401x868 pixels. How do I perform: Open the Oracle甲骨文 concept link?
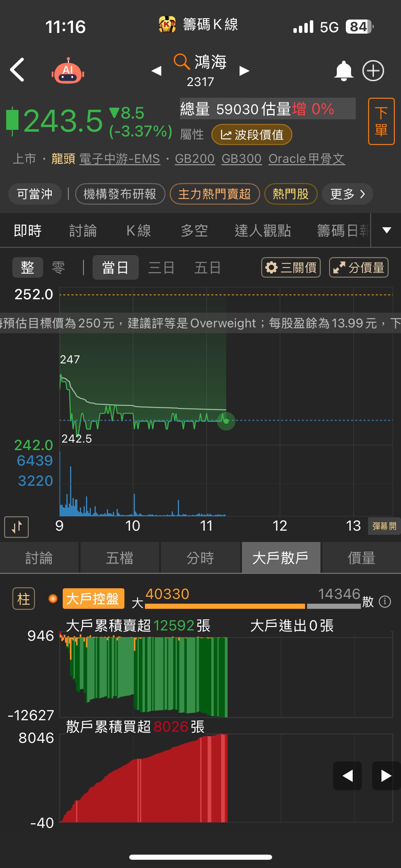click(307, 159)
